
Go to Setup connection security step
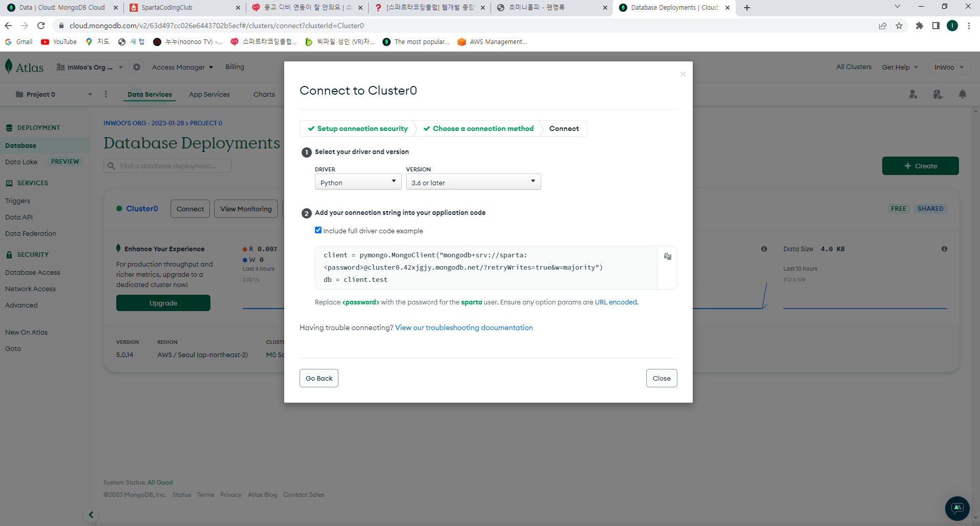[x=357, y=128]
